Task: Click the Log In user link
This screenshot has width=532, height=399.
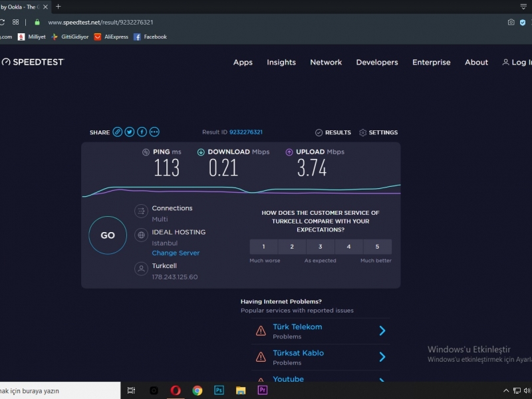Action: coord(517,63)
